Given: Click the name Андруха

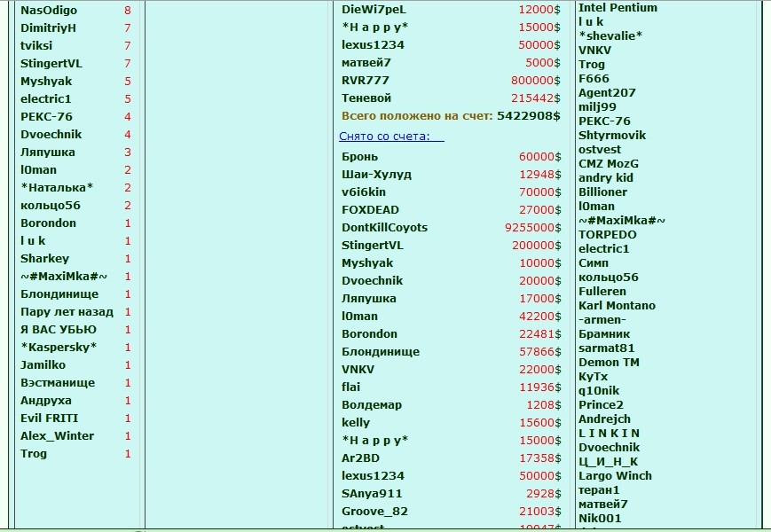Looking at the screenshot, I should pyautogui.click(x=46, y=401).
